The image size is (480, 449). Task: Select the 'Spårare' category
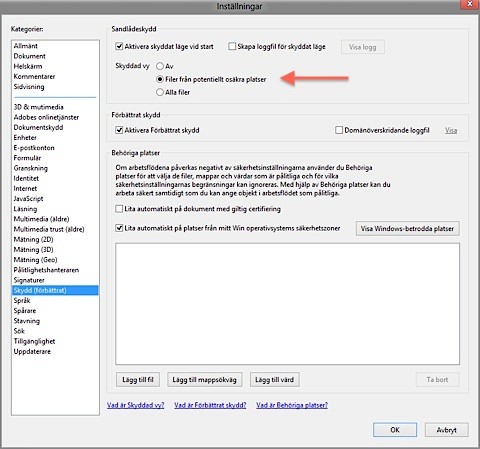tap(55, 311)
